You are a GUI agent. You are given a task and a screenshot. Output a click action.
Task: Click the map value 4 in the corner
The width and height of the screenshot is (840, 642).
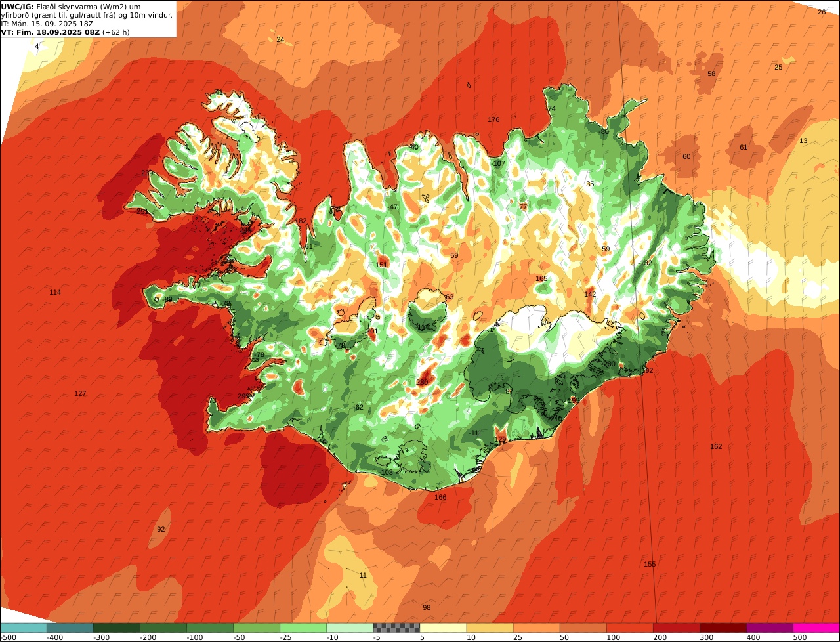(37, 46)
